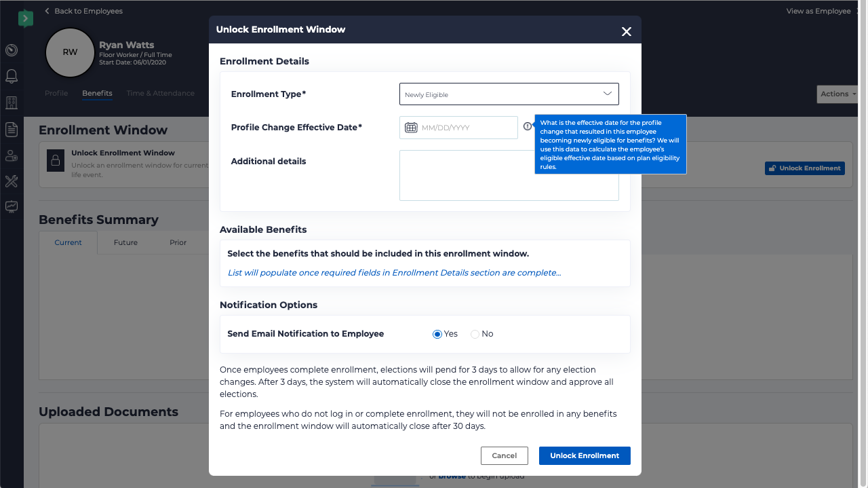Click the Additional details text area
868x488 pixels.
click(x=509, y=175)
